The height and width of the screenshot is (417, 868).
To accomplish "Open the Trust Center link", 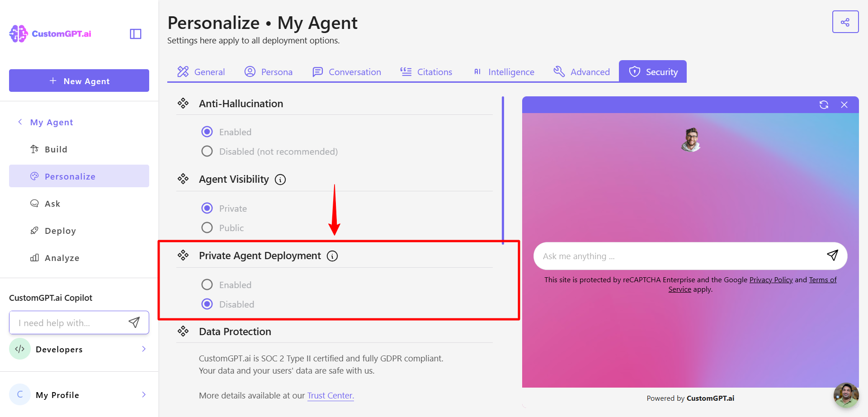I will coord(330,396).
